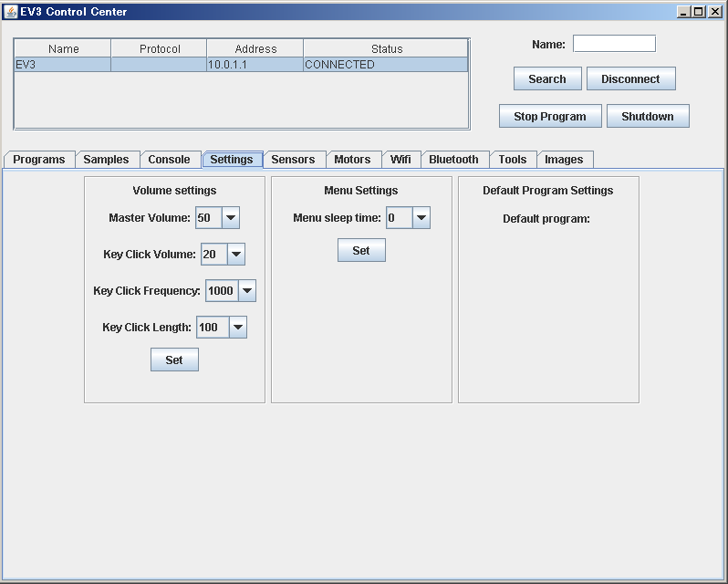Click the Name column header
728x584 pixels.
click(x=63, y=48)
